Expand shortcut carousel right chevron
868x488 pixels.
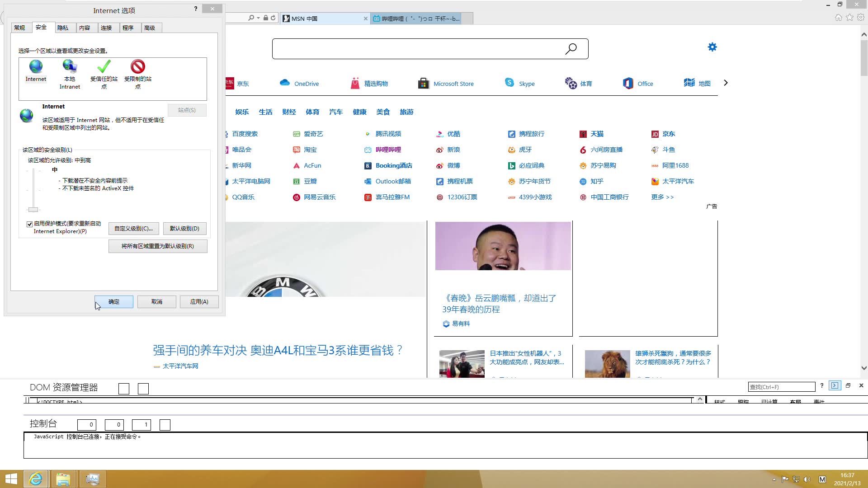pos(726,83)
